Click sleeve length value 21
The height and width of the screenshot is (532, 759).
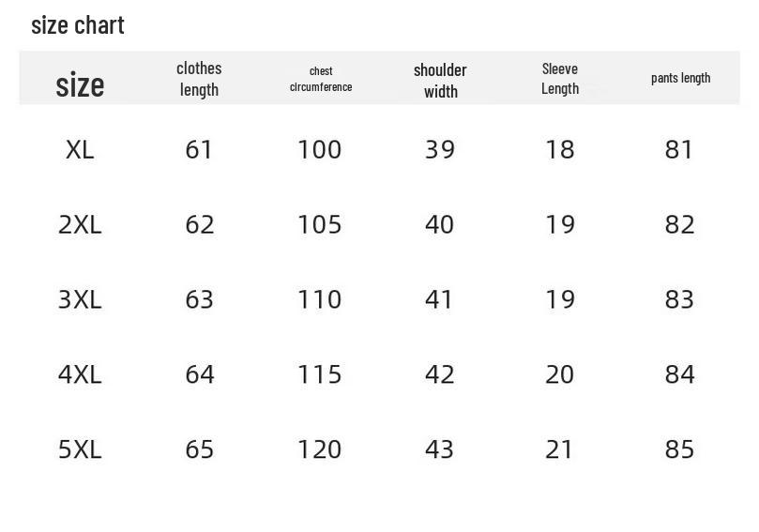(x=559, y=449)
